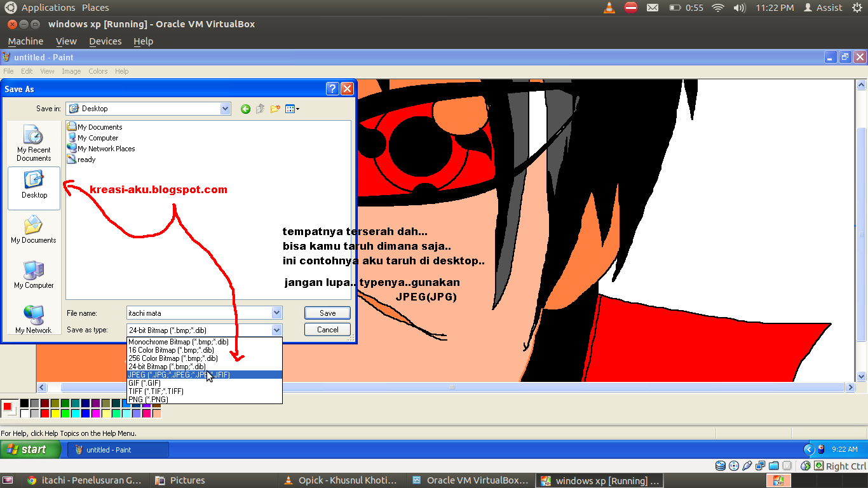Show hidden XP tray icons arrow

coord(808,449)
